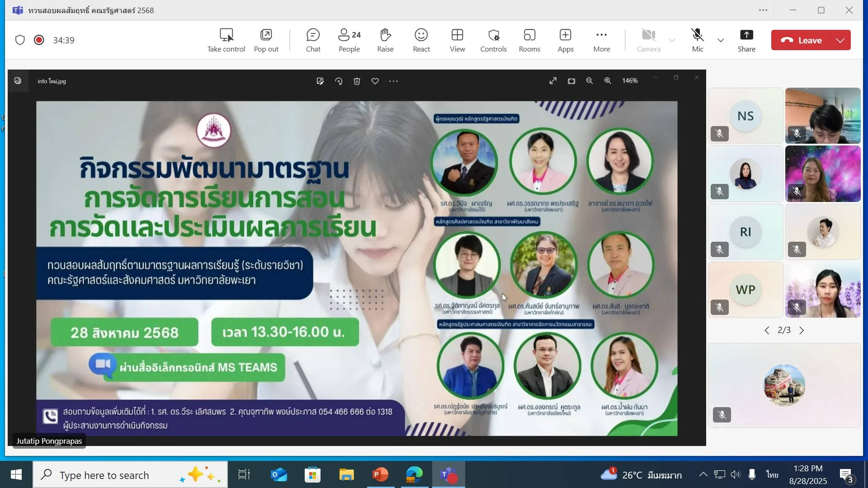The image size is (868, 488).
Task: Turn on the camera
Action: point(648,40)
